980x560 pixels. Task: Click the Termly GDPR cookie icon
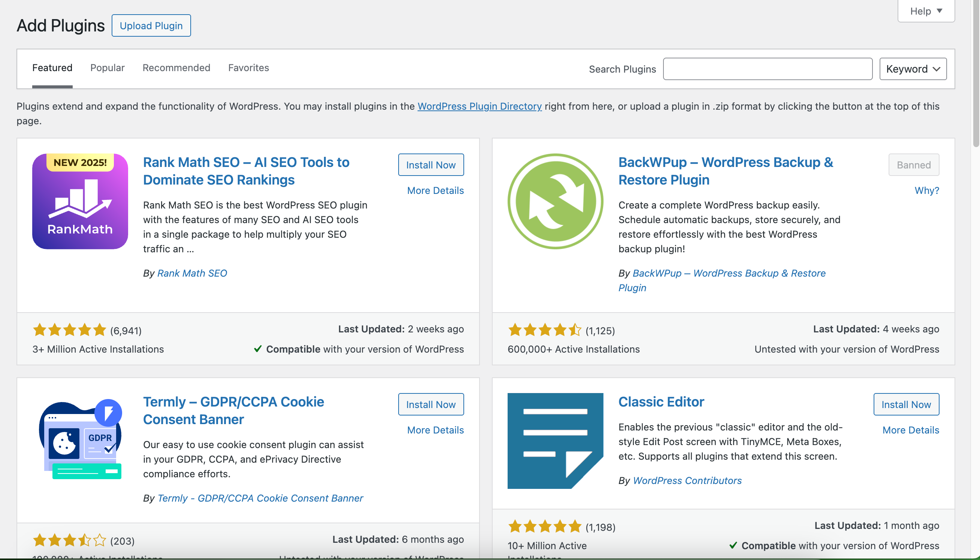click(80, 439)
